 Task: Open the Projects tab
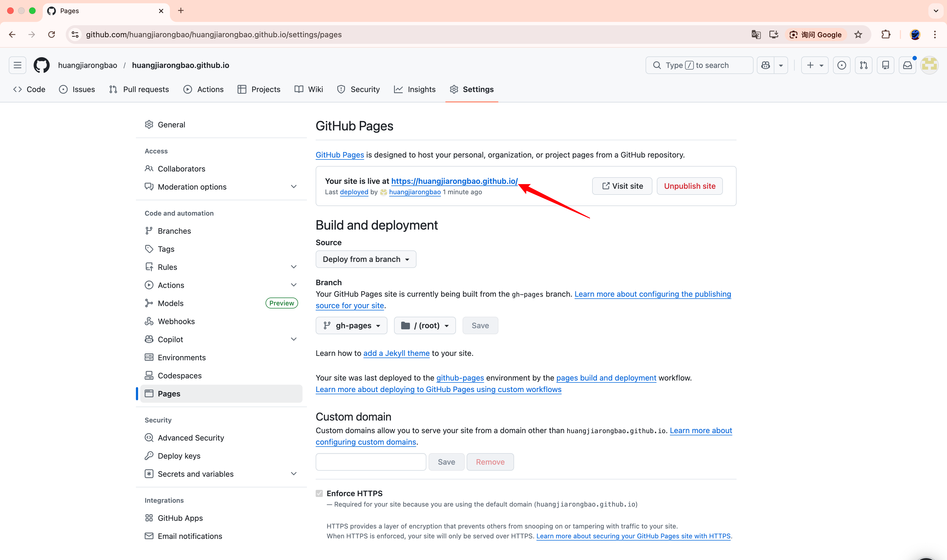[x=259, y=89]
